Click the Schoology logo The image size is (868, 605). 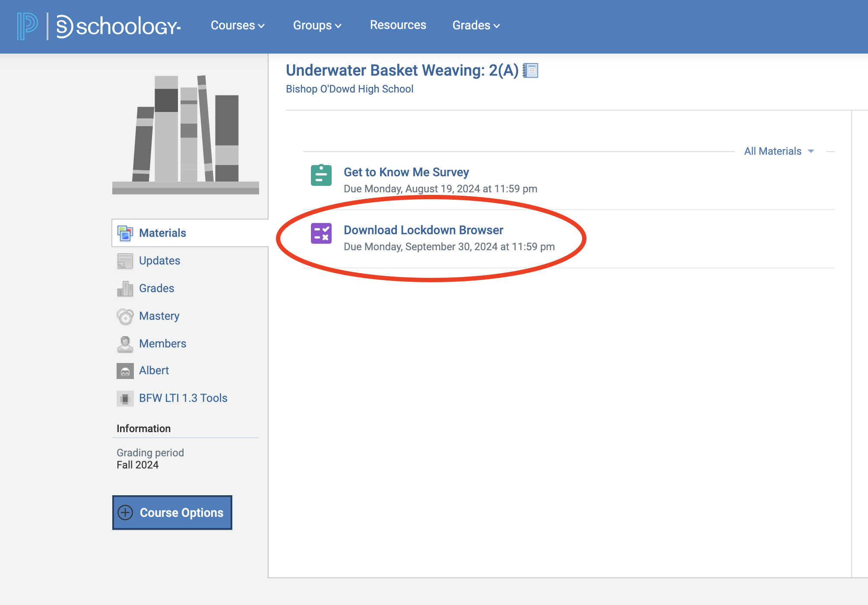coord(118,26)
